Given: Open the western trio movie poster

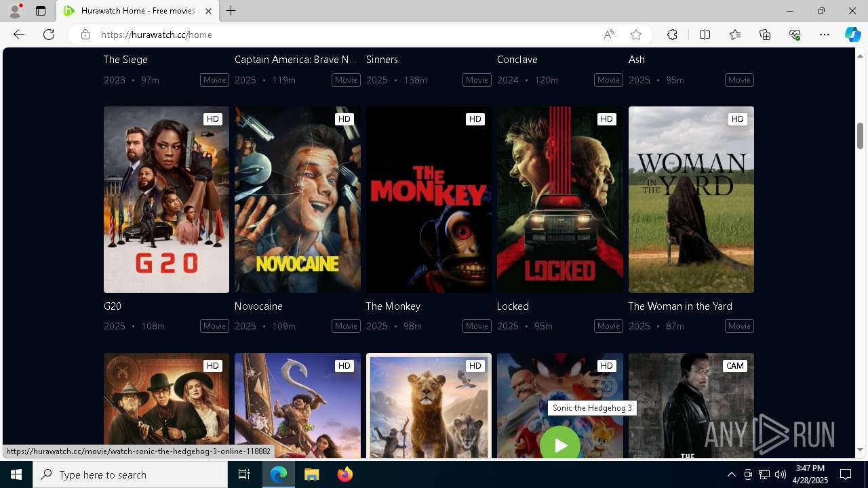Looking at the screenshot, I should coord(166,405).
